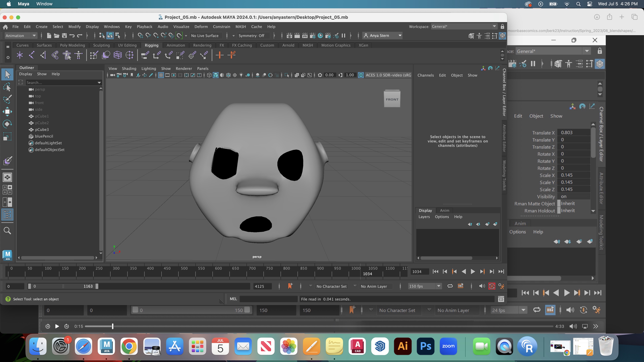Open animation preferences running figure icon

501,286
